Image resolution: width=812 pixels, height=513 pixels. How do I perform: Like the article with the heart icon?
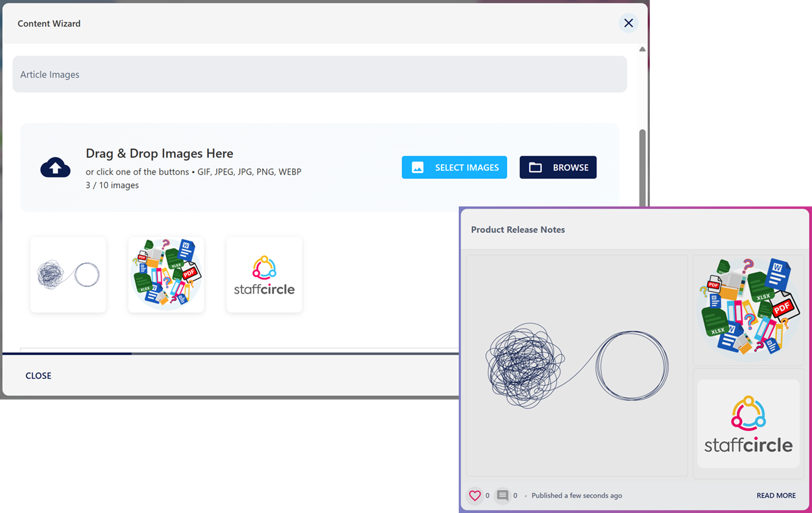[475, 495]
